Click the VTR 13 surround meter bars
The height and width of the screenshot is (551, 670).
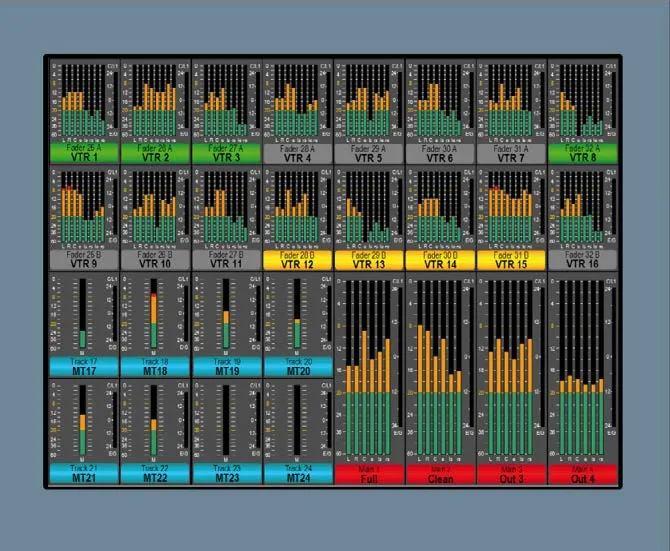(x=368, y=207)
